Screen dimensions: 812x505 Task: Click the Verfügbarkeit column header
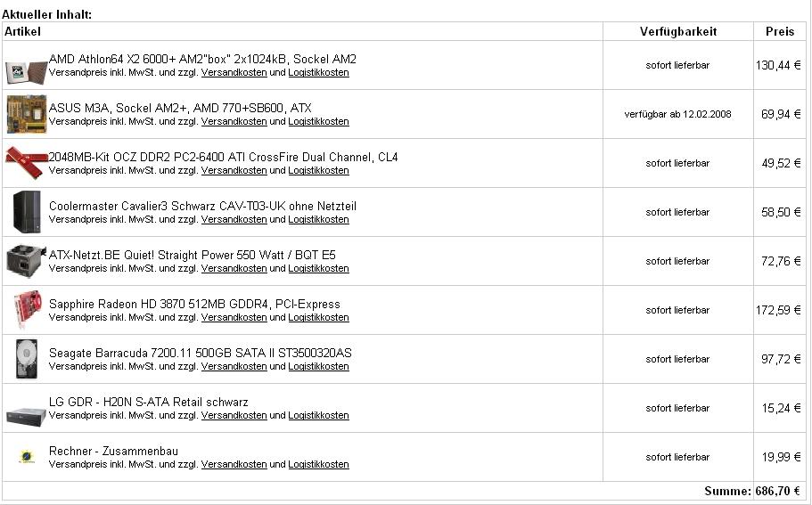click(x=678, y=31)
